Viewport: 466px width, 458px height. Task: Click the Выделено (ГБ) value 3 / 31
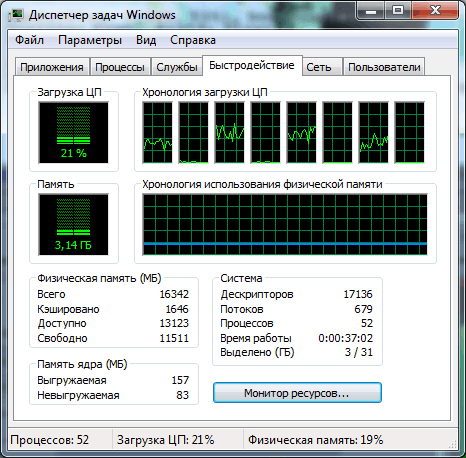coord(359,352)
